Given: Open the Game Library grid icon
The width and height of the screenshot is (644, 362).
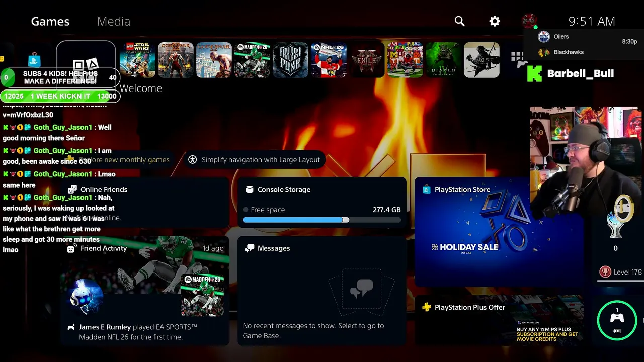Looking at the screenshot, I should pyautogui.click(x=517, y=58).
